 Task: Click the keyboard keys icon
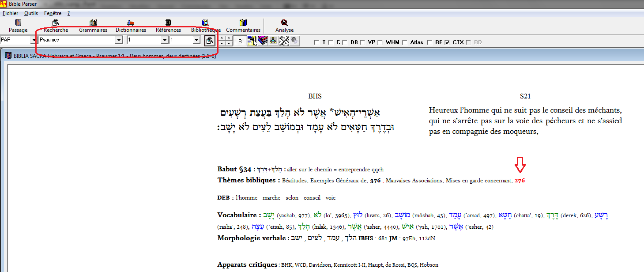tap(284, 41)
